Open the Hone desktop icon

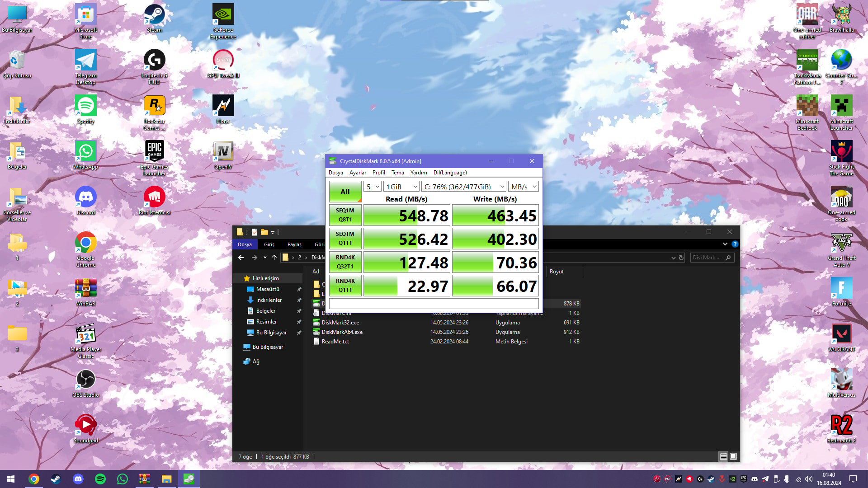point(223,109)
